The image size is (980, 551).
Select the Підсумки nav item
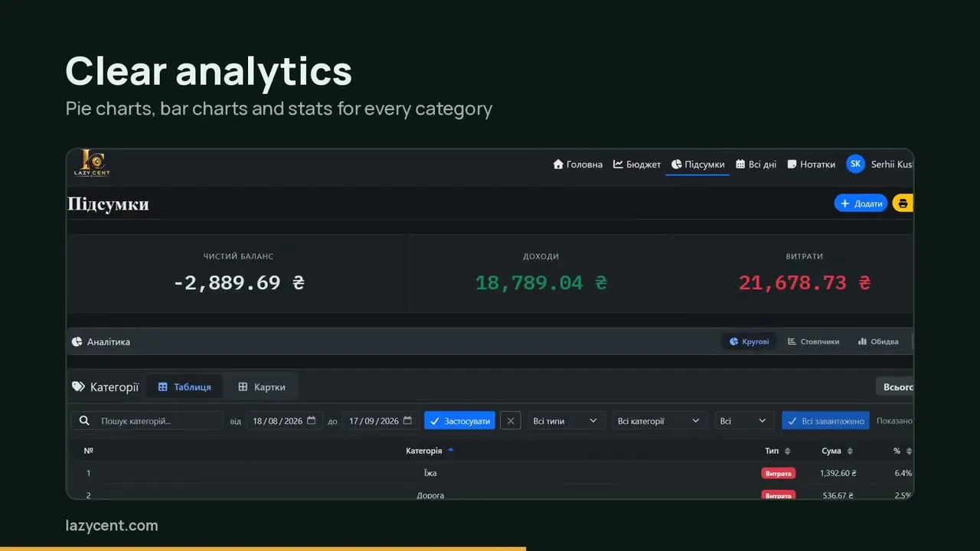(697, 165)
